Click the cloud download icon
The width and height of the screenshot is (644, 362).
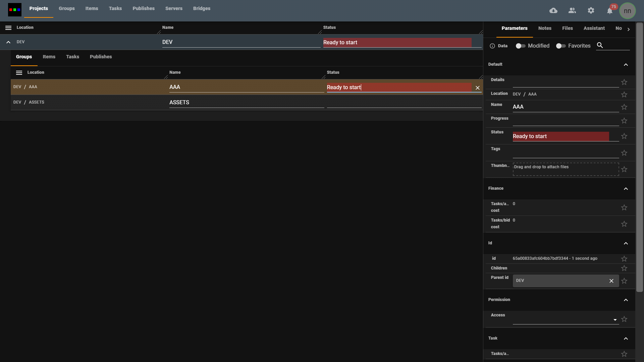[553, 11]
